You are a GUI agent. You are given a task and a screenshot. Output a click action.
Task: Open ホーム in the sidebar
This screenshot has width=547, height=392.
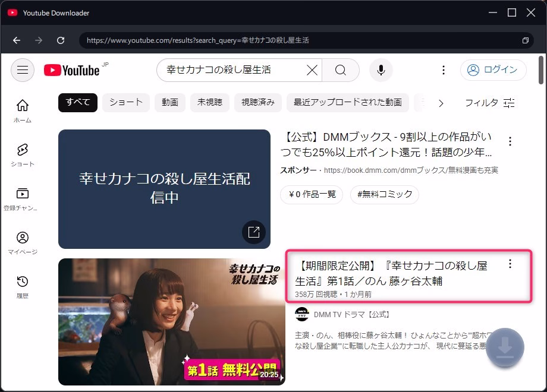[23, 111]
